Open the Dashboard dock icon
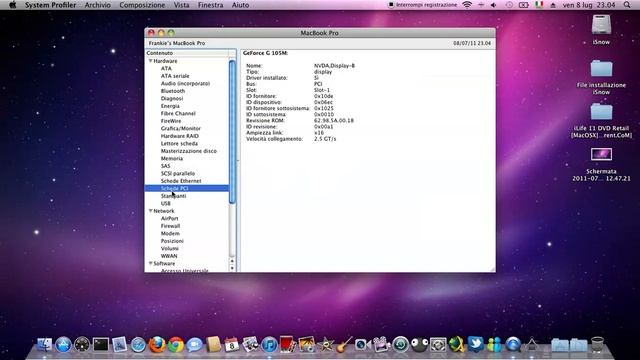This screenshot has height=360, width=640. click(82, 345)
